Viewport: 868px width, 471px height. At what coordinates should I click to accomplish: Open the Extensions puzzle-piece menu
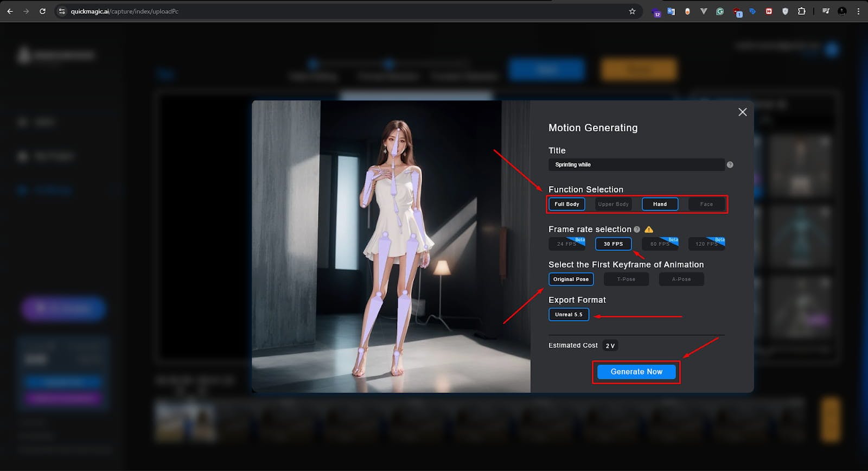[x=801, y=11]
